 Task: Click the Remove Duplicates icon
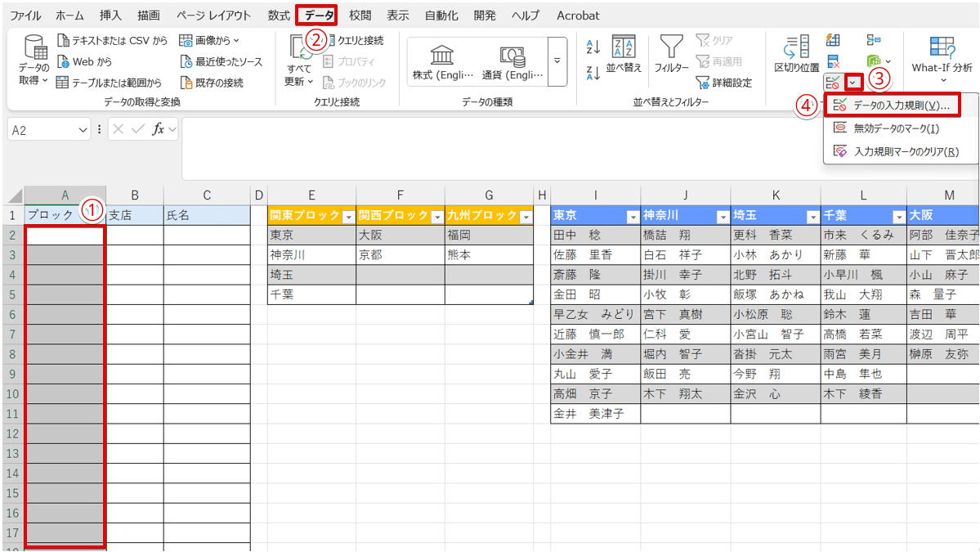point(833,61)
